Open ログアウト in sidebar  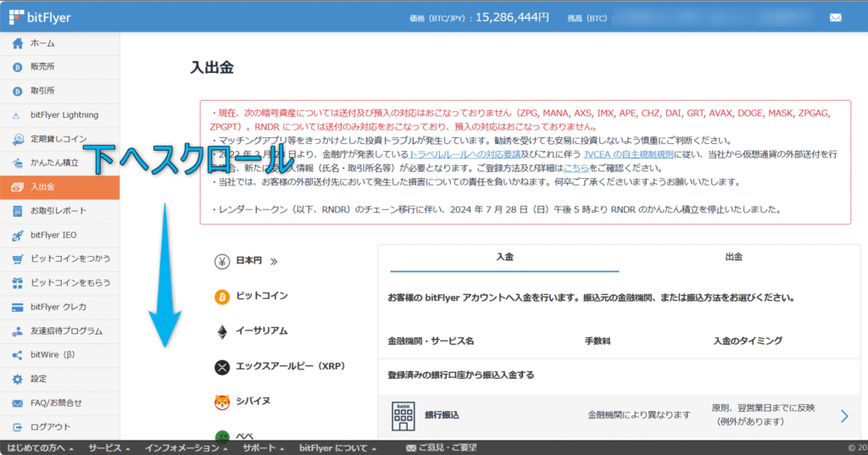pos(60,427)
